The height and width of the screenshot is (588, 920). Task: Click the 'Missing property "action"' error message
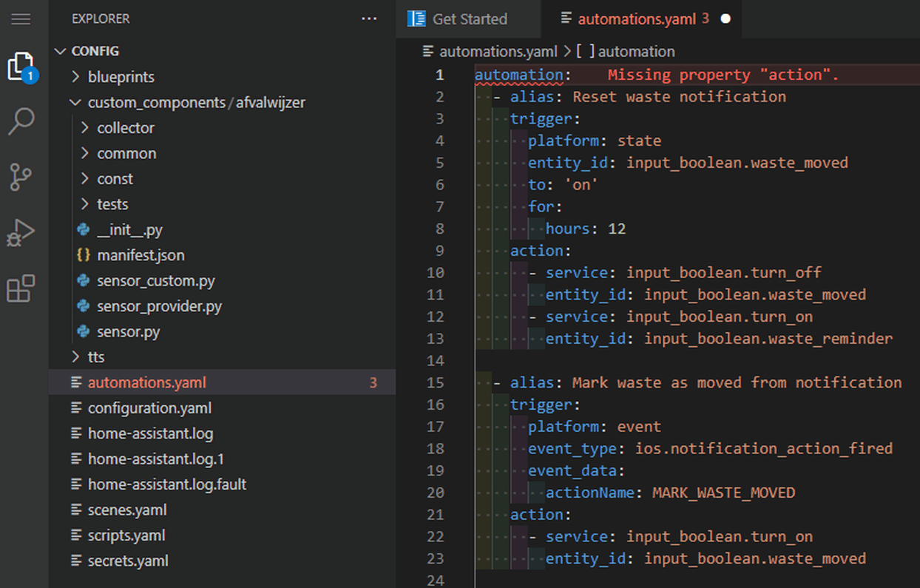click(x=723, y=75)
